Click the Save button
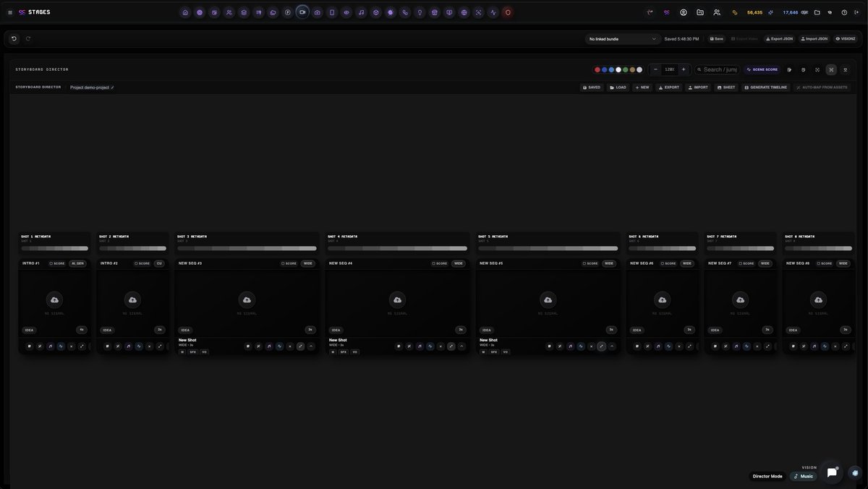868x489 pixels. tap(716, 38)
